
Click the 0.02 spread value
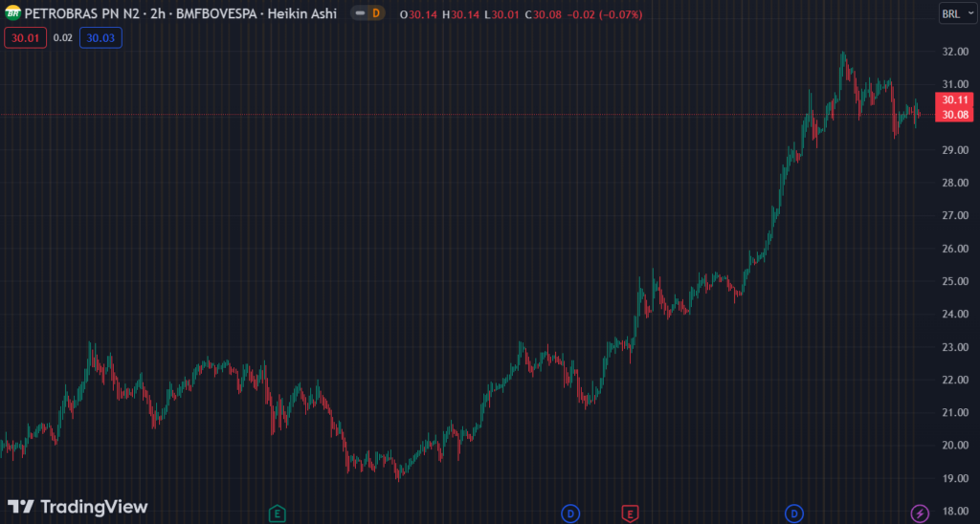tap(62, 38)
